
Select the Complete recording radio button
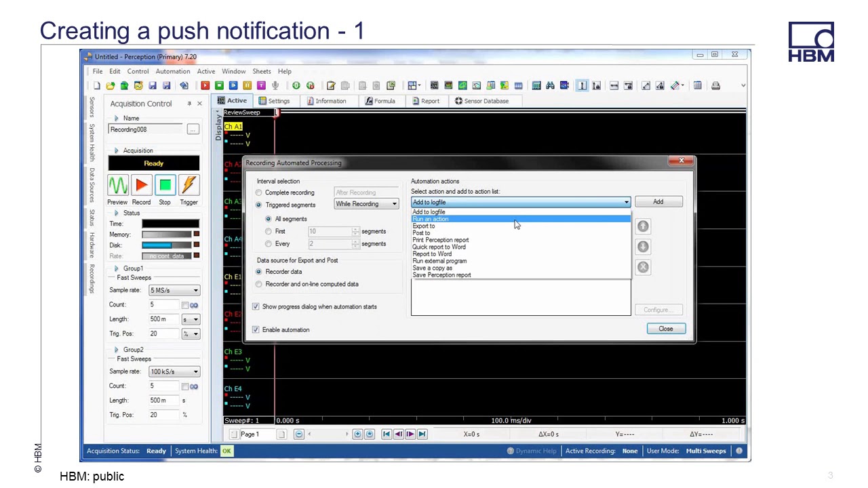[258, 192]
